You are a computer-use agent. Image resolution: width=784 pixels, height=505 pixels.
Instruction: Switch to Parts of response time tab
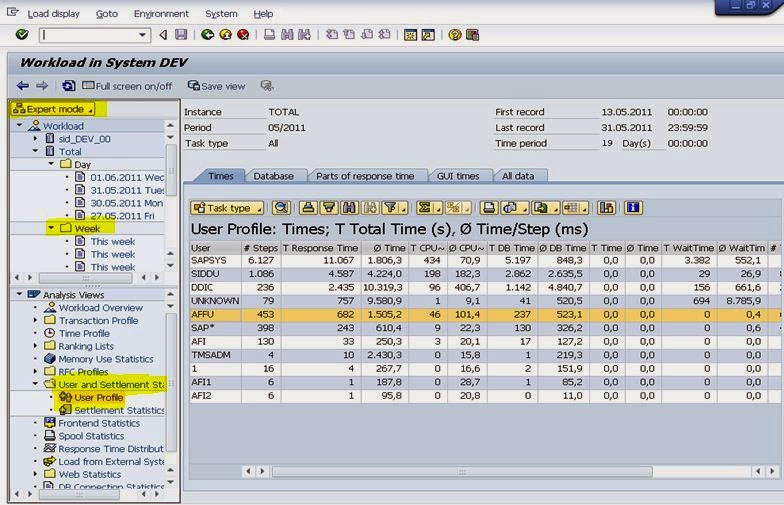tap(365, 176)
